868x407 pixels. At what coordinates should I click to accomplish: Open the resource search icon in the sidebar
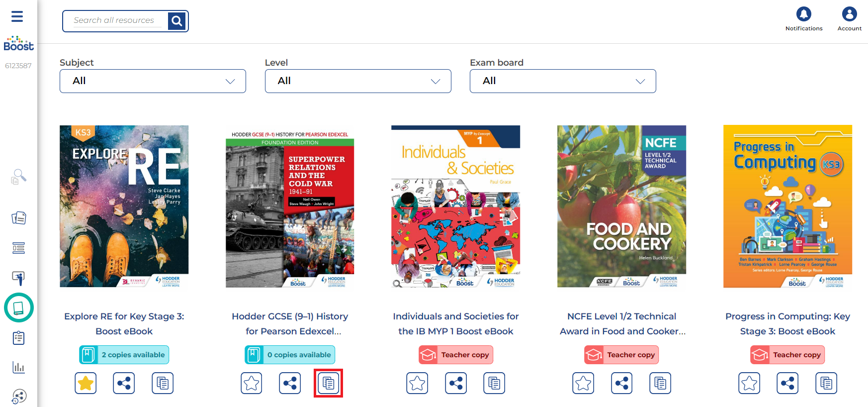click(x=18, y=176)
